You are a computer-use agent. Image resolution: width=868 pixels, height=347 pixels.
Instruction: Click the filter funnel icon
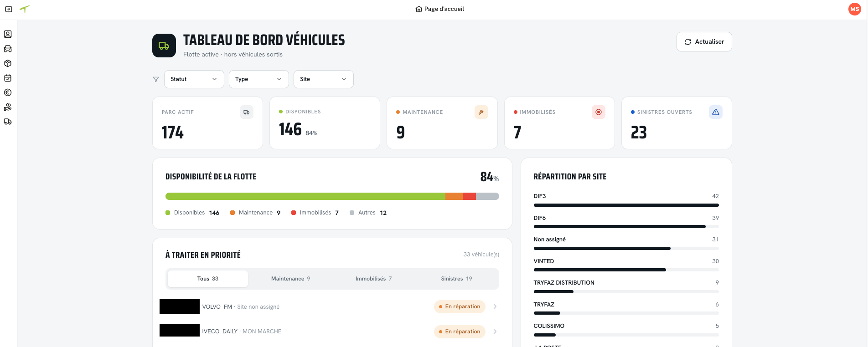(x=156, y=79)
